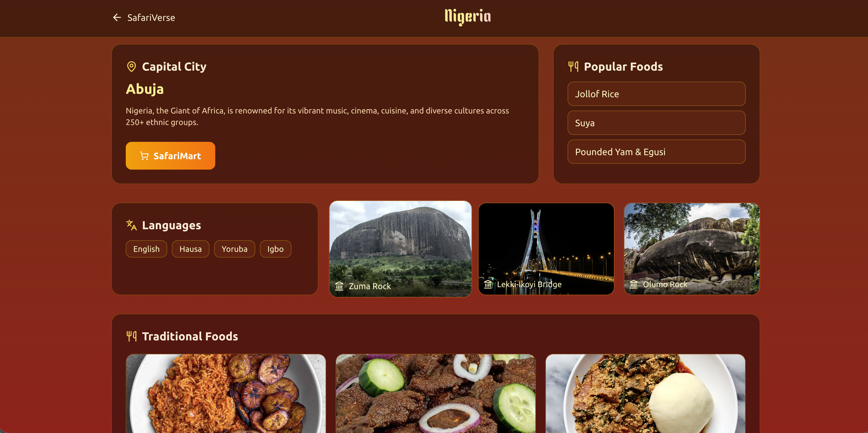Click the landmark icon on Zuma Rock
This screenshot has height=433, width=868.
(x=339, y=286)
